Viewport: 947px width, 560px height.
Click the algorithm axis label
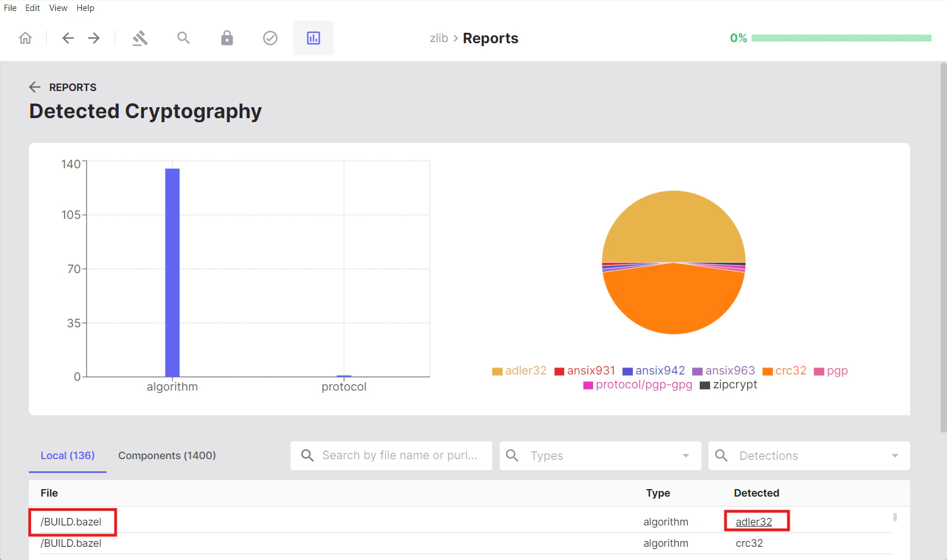[172, 387]
